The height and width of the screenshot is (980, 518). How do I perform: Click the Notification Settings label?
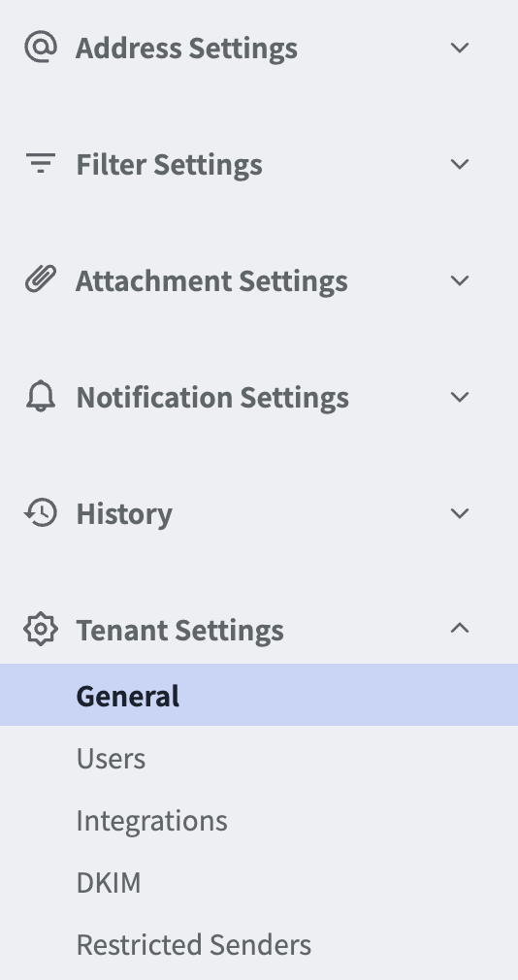click(212, 398)
